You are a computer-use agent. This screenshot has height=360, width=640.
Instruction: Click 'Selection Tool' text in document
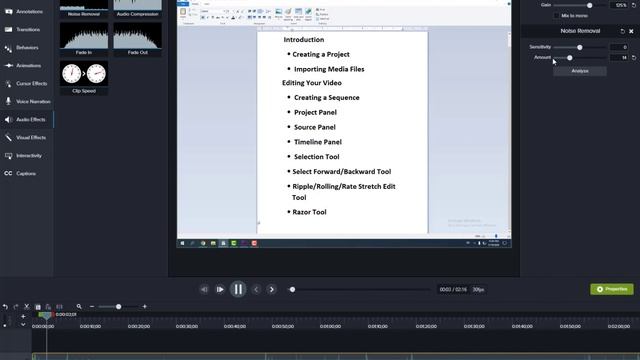(x=316, y=157)
